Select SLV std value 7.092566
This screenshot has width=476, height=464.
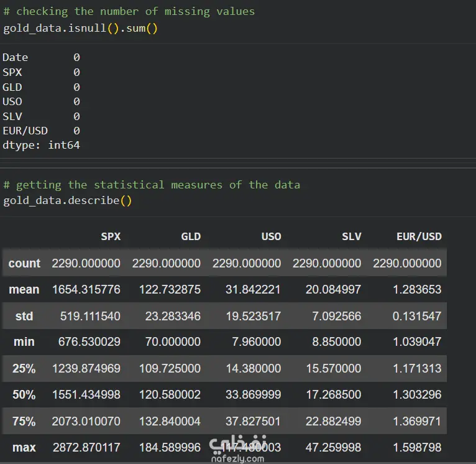[x=337, y=317]
